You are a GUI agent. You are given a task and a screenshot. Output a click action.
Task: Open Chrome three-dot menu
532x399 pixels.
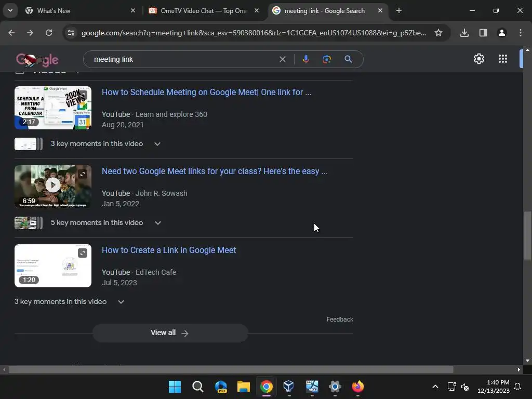521,33
